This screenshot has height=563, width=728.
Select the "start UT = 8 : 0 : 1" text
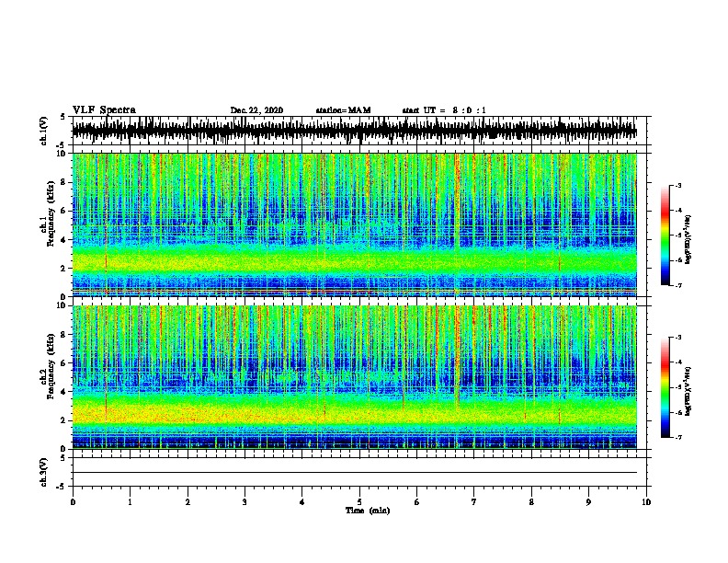coord(444,110)
